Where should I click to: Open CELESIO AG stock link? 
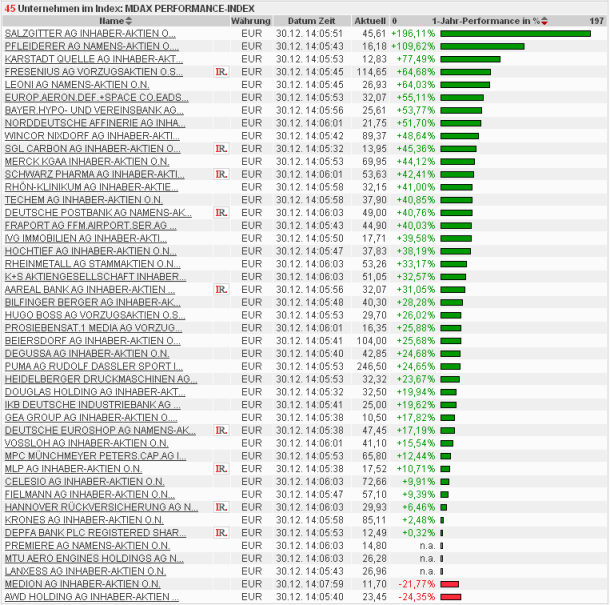84,482
